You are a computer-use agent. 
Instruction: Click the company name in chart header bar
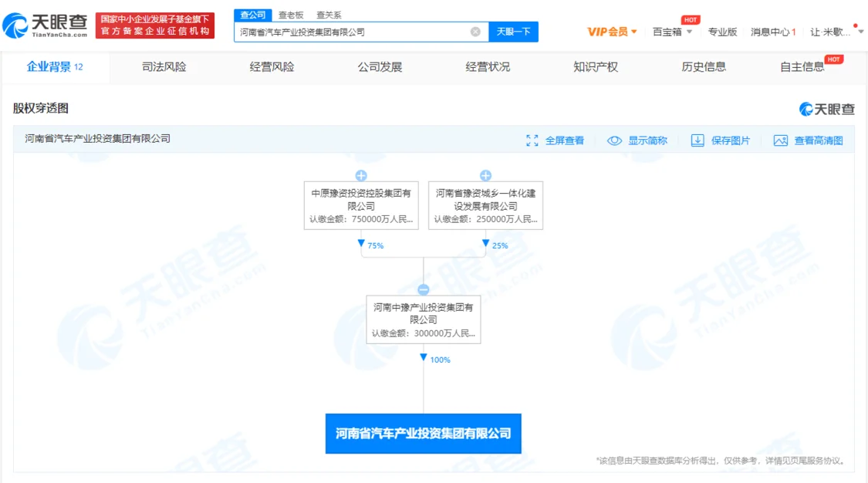click(97, 138)
